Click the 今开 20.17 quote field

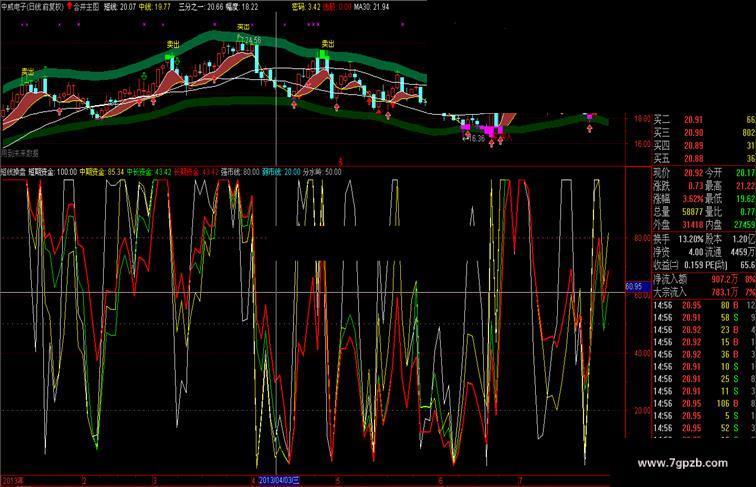(730, 173)
